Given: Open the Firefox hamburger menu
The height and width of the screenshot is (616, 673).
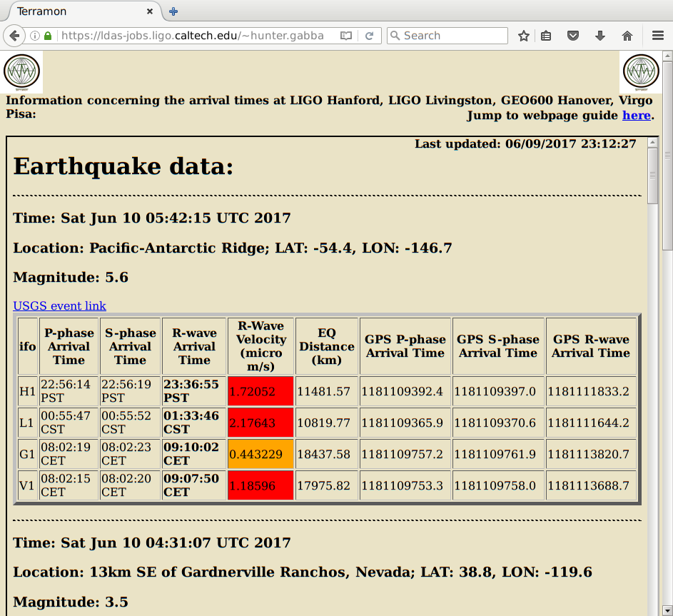Looking at the screenshot, I should click(657, 36).
